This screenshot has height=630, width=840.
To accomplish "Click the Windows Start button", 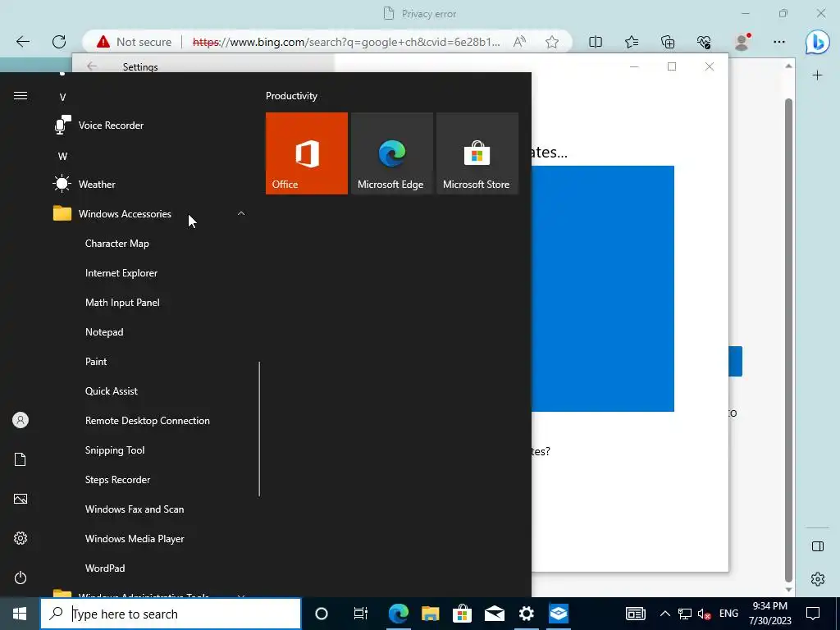I will pyautogui.click(x=20, y=614).
